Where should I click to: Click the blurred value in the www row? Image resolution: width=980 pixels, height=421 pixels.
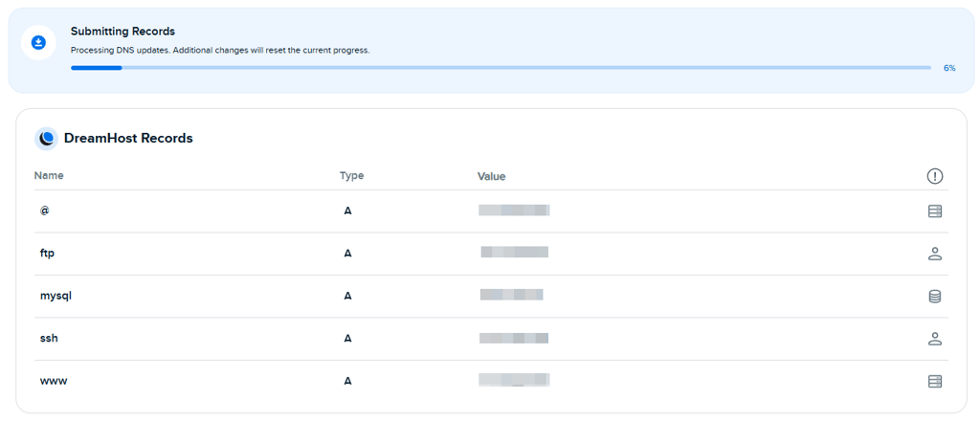pos(514,380)
